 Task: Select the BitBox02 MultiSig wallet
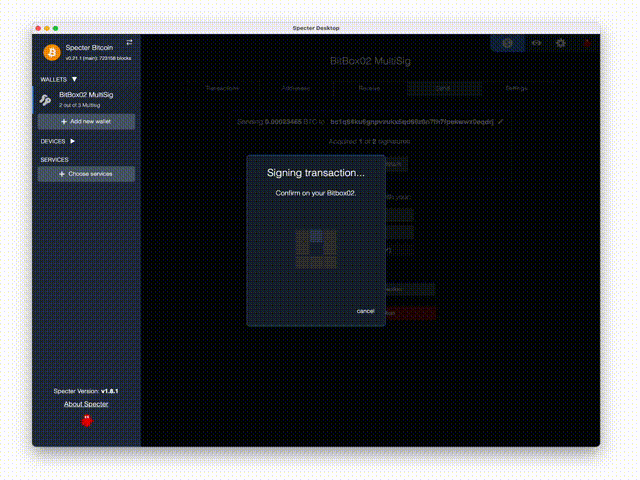tap(84, 100)
